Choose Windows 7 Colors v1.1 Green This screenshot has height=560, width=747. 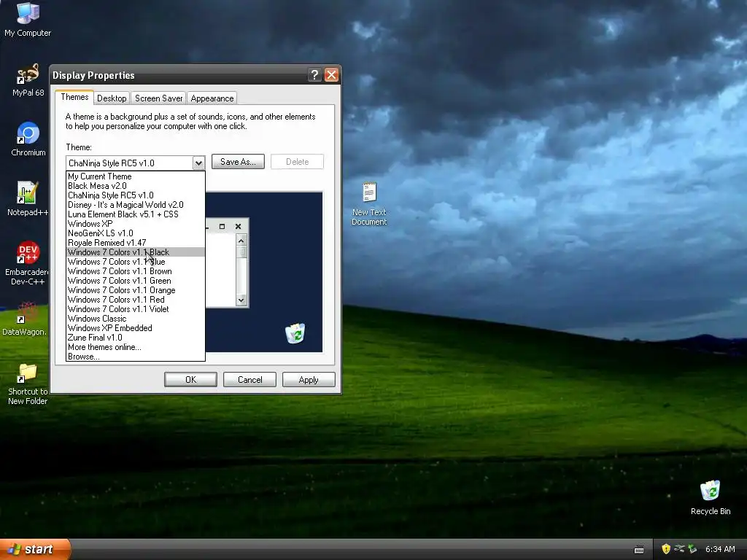136,281
